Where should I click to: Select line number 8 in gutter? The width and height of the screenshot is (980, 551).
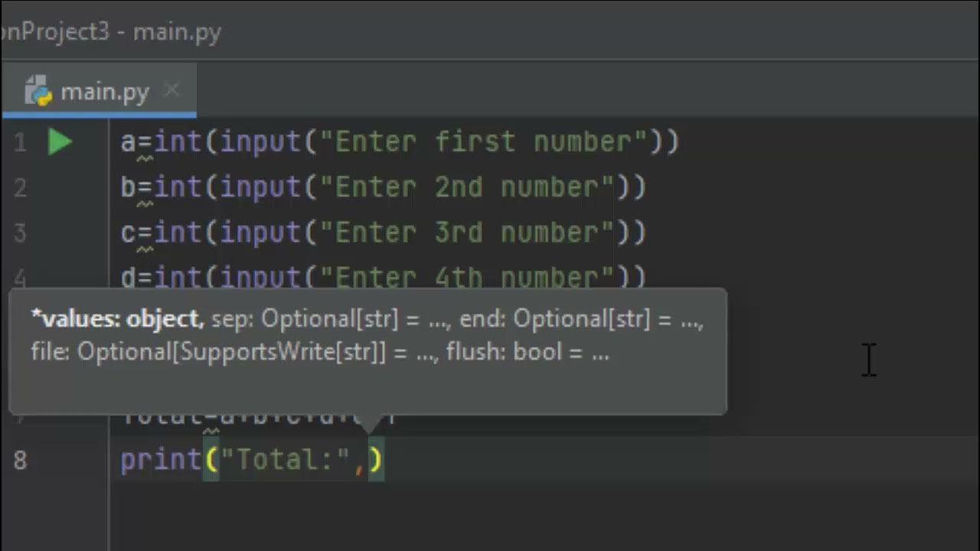click(x=20, y=460)
